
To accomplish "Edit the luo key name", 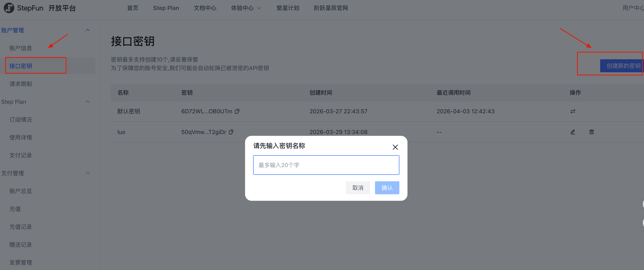I will coord(573,132).
